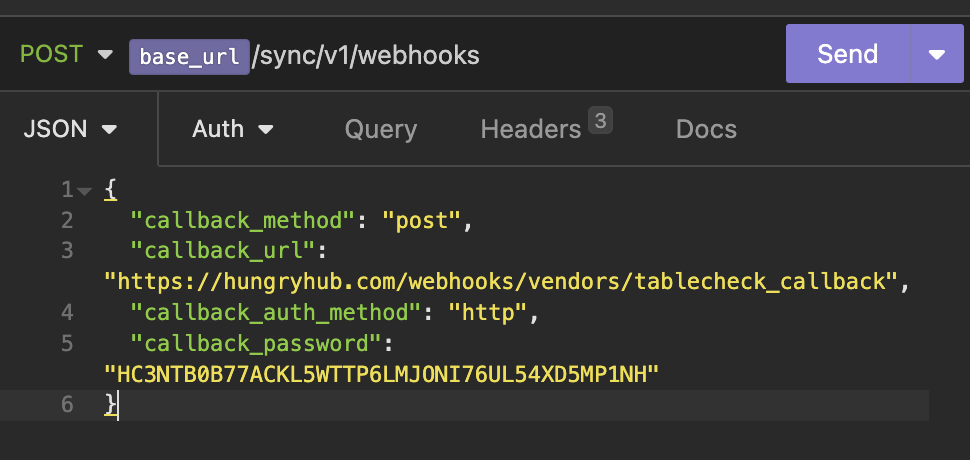The height and width of the screenshot is (460, 970).
Task: Open the Docs tab
Action: click(x=706, y=129)
